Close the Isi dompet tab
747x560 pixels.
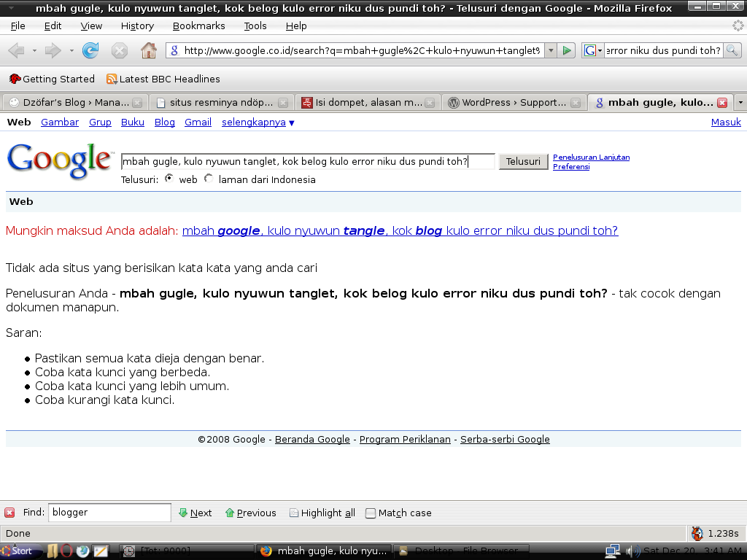430,103
